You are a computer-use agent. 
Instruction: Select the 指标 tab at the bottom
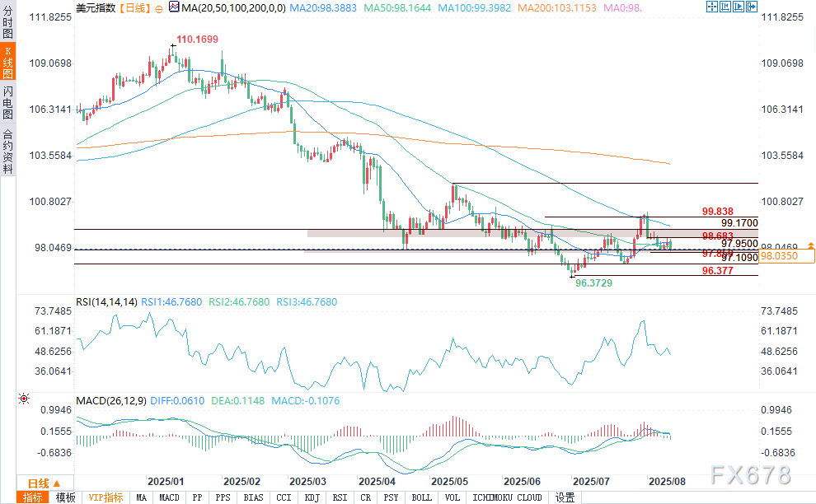tap(33, 497)
